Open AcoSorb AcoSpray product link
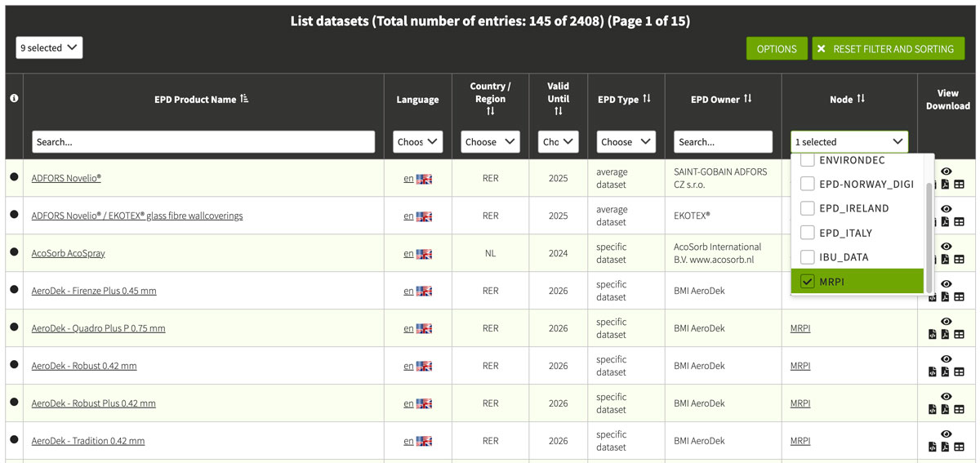980x463 pixels. point(69,253)
